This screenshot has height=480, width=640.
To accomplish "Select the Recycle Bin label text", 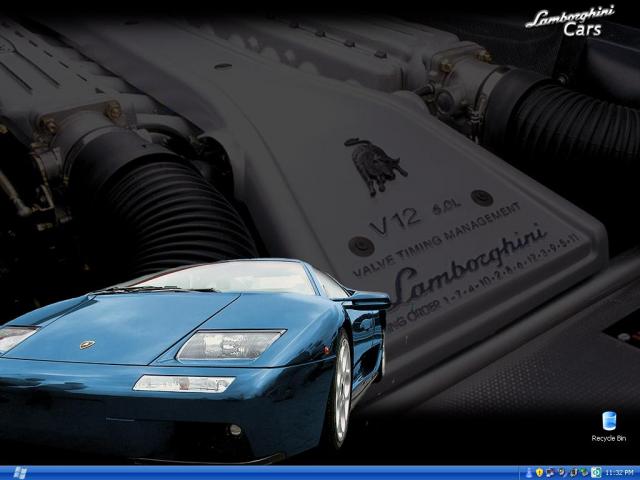I will tap(609, 438).
